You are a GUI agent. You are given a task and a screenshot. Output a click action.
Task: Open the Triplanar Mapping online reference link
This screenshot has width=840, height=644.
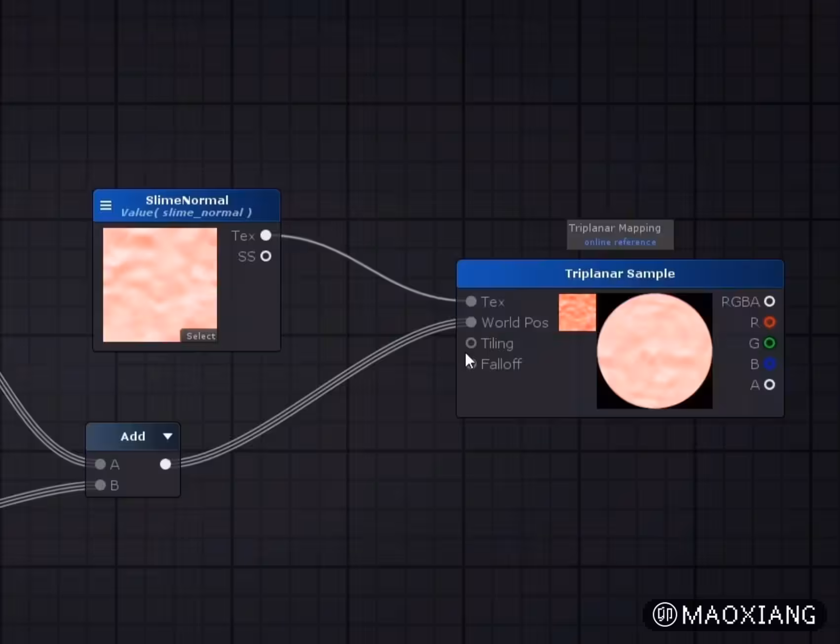620,242
